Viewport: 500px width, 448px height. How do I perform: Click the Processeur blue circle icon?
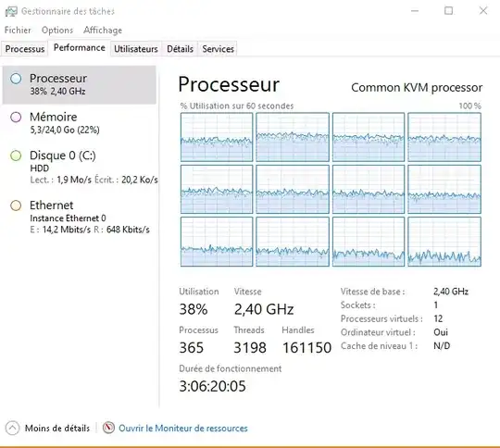pyautogui.click(x=16, y=79)
